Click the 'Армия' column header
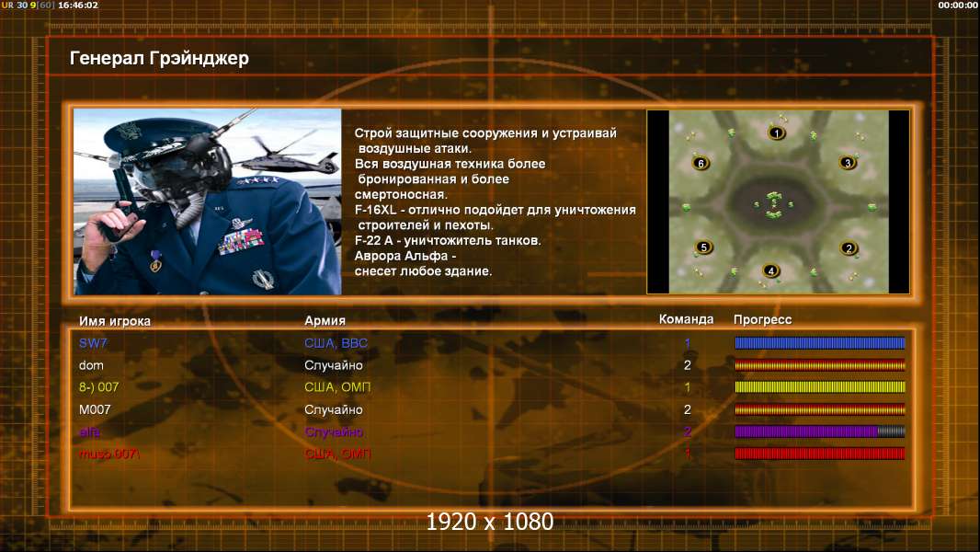The width and height of the screenshot is (980, 552). 325,321
